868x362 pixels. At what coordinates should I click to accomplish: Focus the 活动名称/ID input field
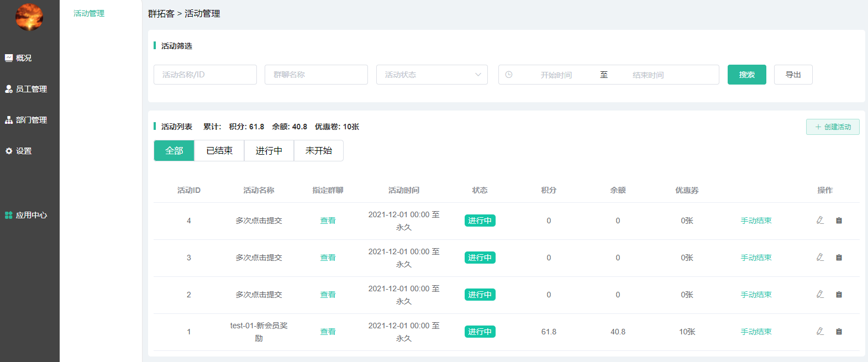tap(205, 75)
